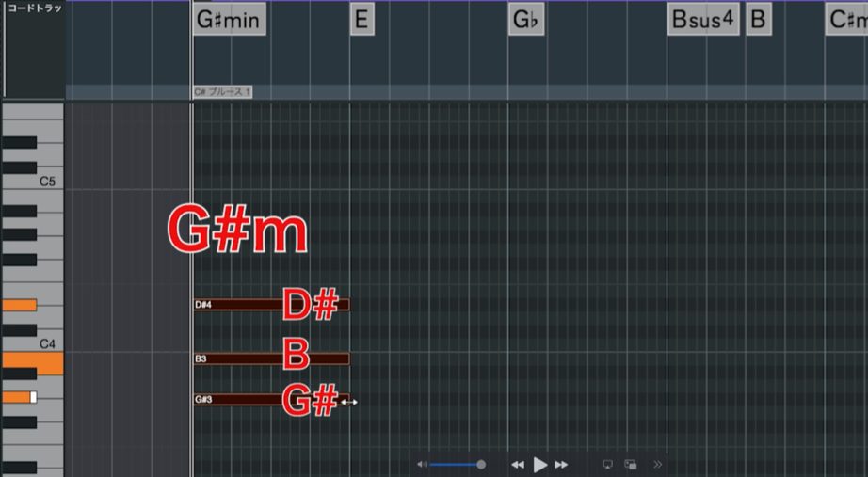Open the AirPlay screen icon
The height and width of the screenshot is (477, 868).
(607, 465)
